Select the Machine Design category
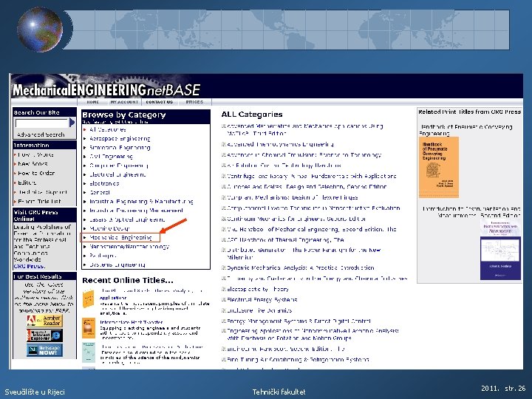Image resolution: width=532 pixels, height=399 pixels. point(109,228)
